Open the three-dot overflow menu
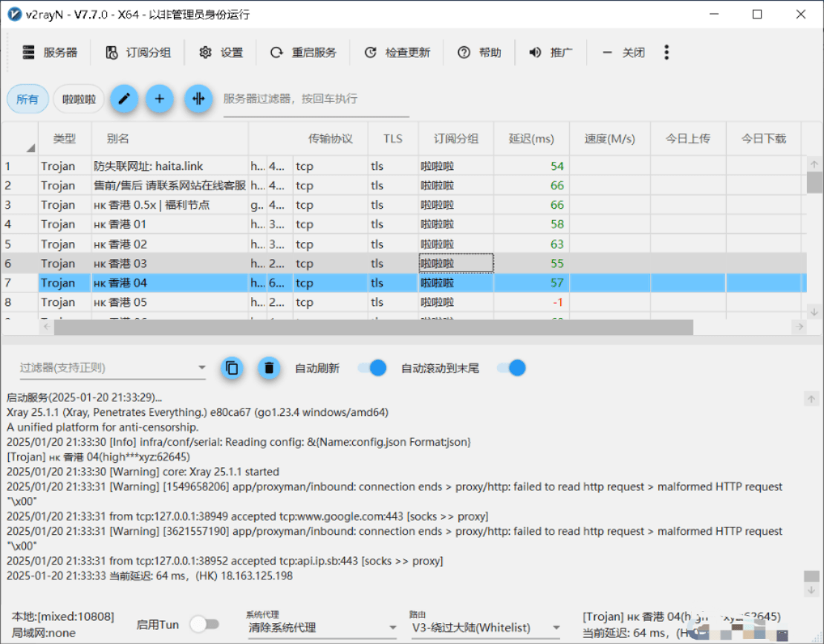The image size is (824, 644). (666, 52)
